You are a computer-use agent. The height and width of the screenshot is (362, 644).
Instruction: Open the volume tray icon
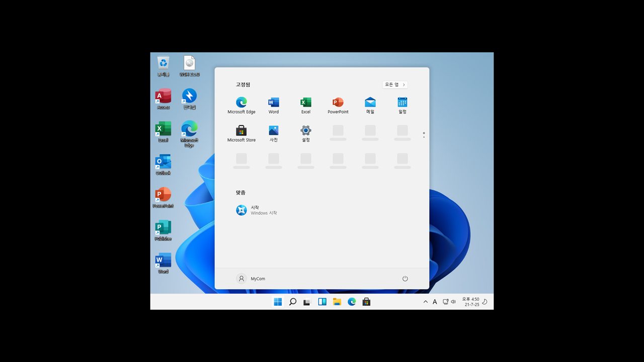coord(453,302)
